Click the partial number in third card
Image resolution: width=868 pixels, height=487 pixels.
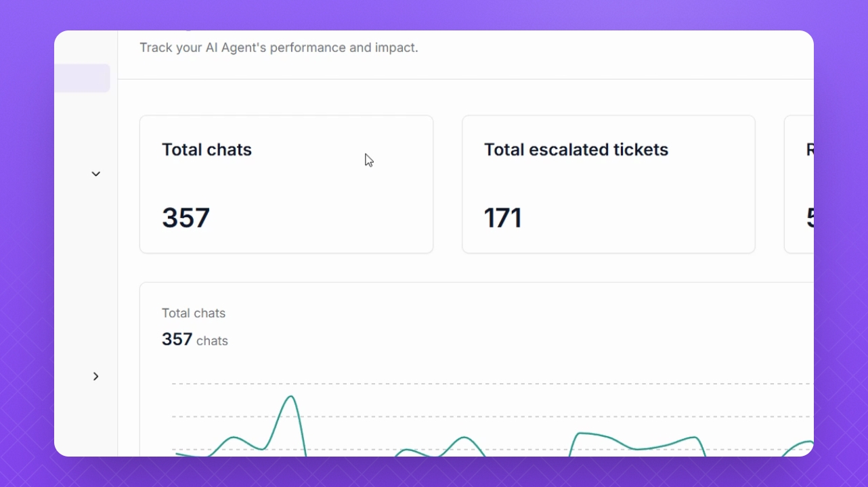point(810,218)
